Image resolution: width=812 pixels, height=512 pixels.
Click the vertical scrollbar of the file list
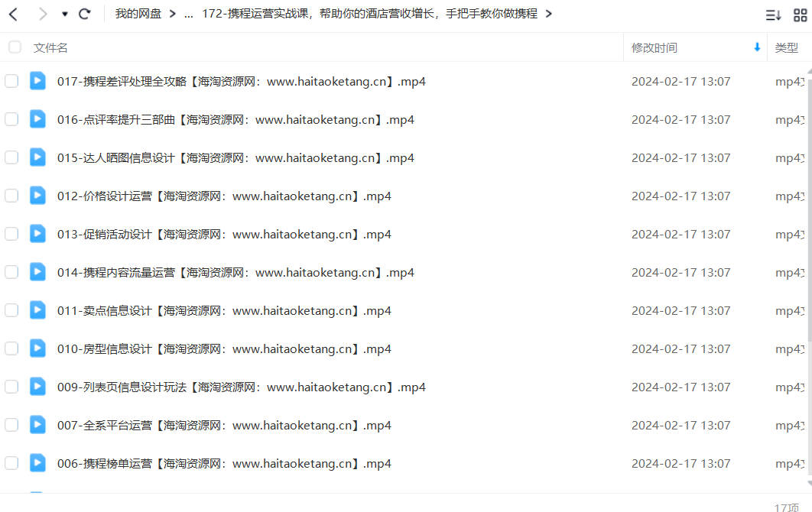coord(809,207)
